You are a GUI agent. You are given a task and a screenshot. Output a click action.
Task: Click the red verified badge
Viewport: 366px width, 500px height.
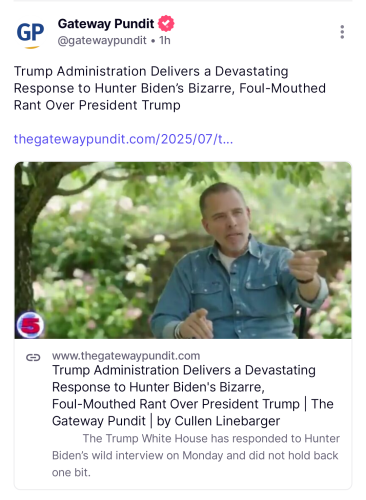point(166,23)
